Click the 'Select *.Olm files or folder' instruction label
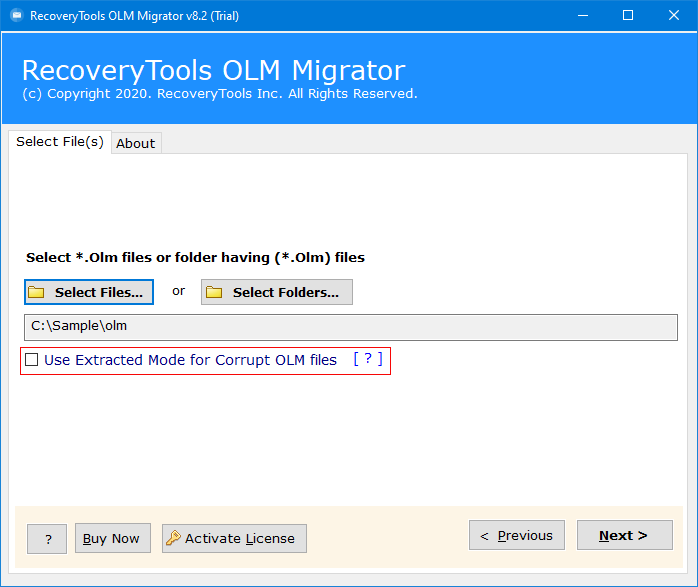Screen dimensions: 698x587 click(195, 257)
